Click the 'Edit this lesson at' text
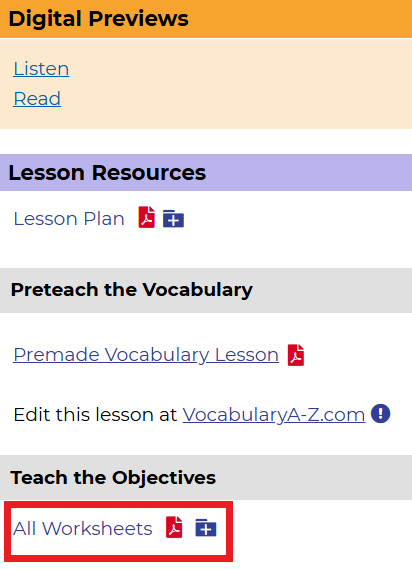The image size is (412, 569). (95, 414)
